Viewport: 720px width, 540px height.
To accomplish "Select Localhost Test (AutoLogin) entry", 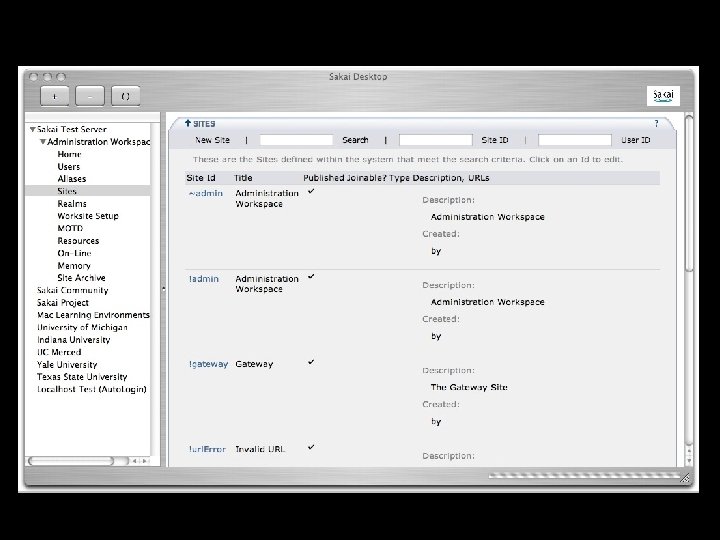I will 92,389.
